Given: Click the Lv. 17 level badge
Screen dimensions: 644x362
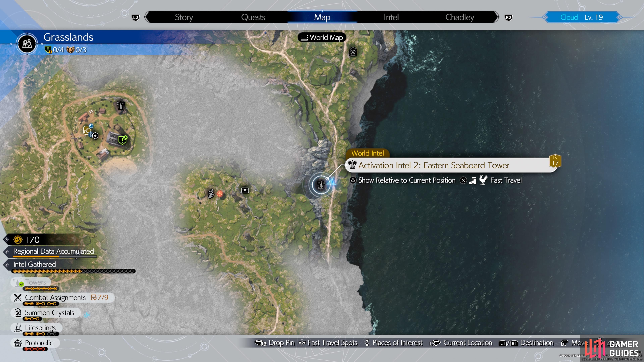Looking at the screenshot, I should 555,161.
